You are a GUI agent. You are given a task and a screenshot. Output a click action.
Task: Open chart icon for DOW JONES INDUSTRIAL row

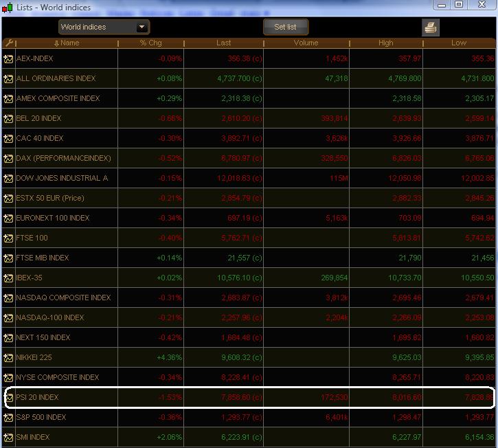(8, 179)
